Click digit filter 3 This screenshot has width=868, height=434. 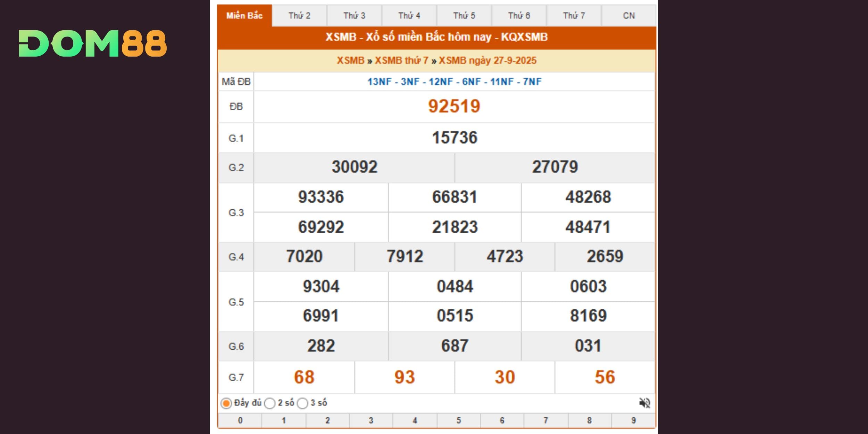coord(371,420)
